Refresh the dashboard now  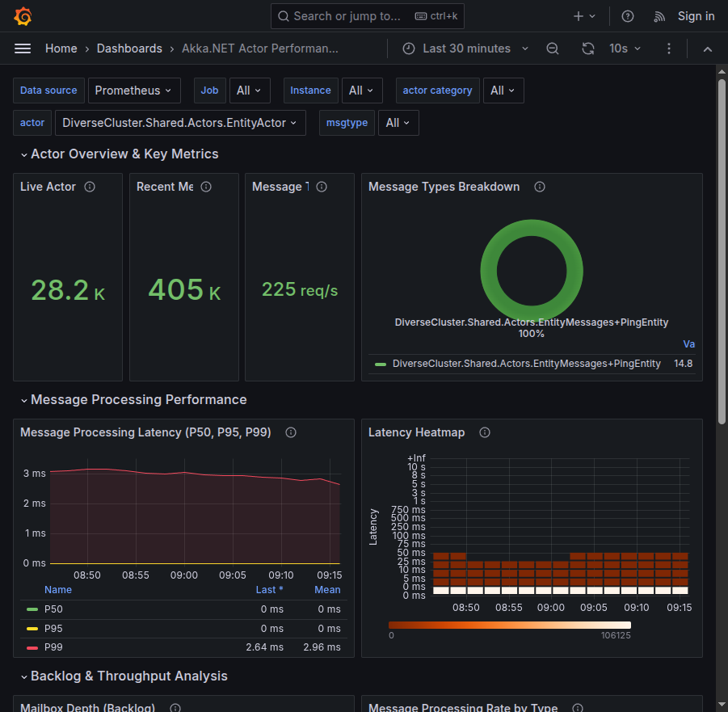click(588, 48)
